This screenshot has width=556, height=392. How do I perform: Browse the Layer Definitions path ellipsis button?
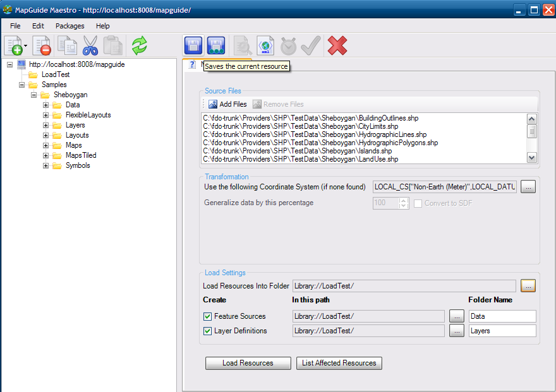[457, 331]
